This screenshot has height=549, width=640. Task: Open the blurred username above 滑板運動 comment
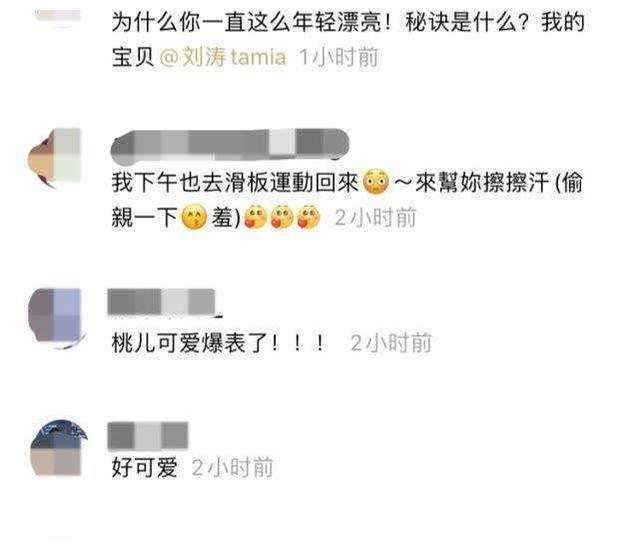click(230, 144)
